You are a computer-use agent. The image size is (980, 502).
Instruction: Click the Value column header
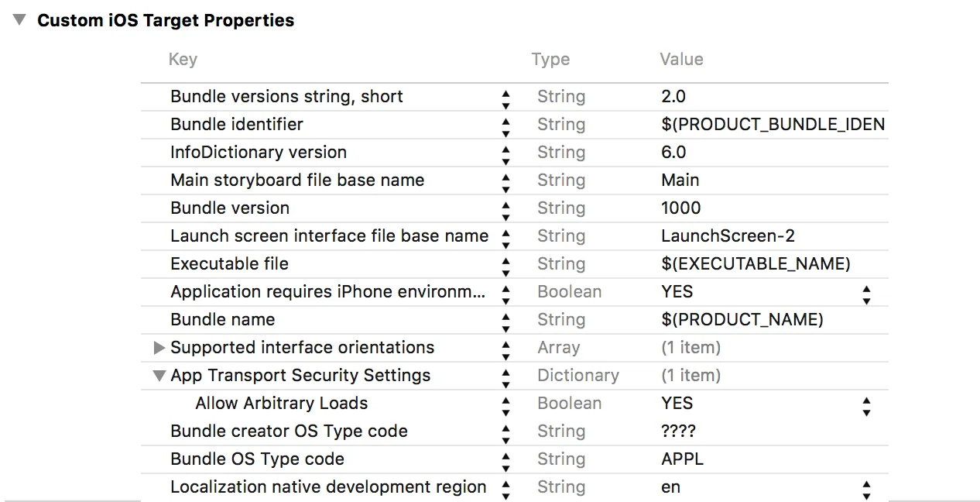(x=681, y=60)
